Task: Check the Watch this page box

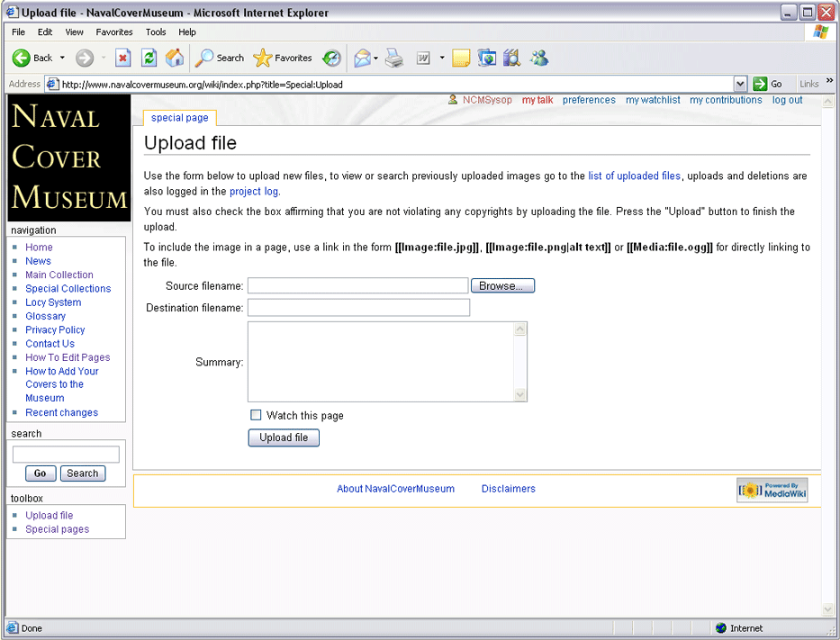Action: click(x=256, y=415)
